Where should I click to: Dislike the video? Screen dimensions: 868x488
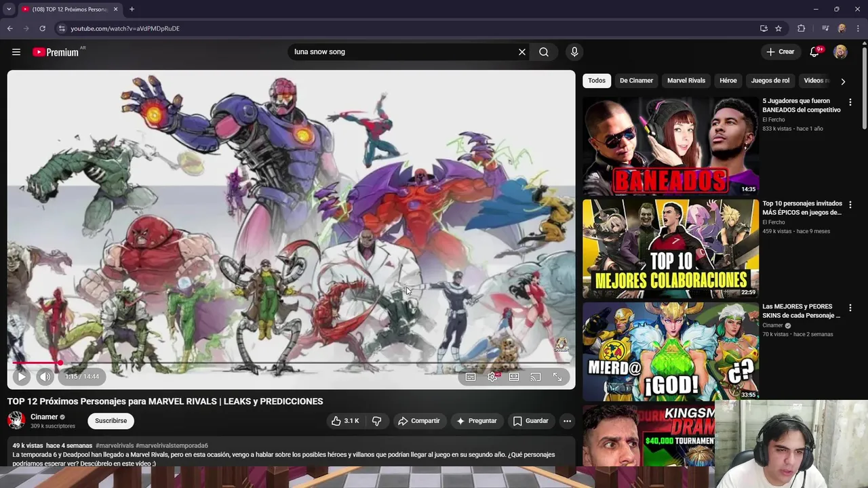coord(376,421)
